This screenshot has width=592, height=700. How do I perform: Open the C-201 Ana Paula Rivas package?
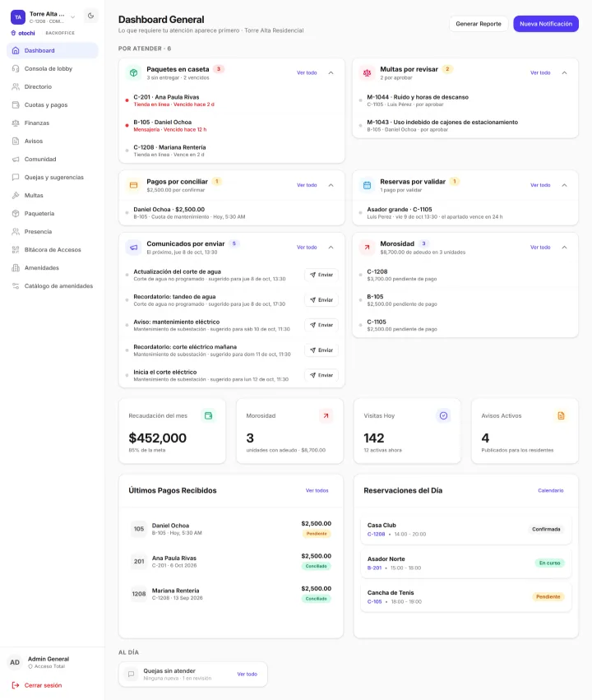pos(232,100)
